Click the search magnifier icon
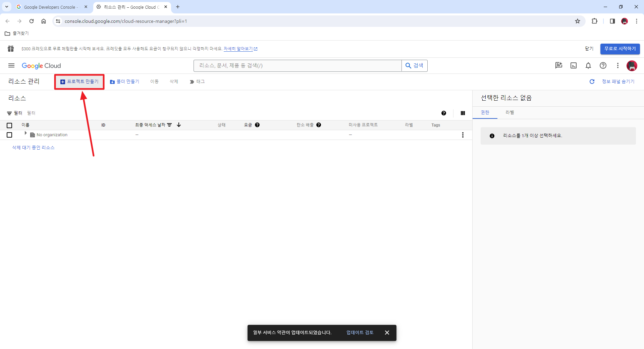644x349 pixels. (x=409, y=65)
